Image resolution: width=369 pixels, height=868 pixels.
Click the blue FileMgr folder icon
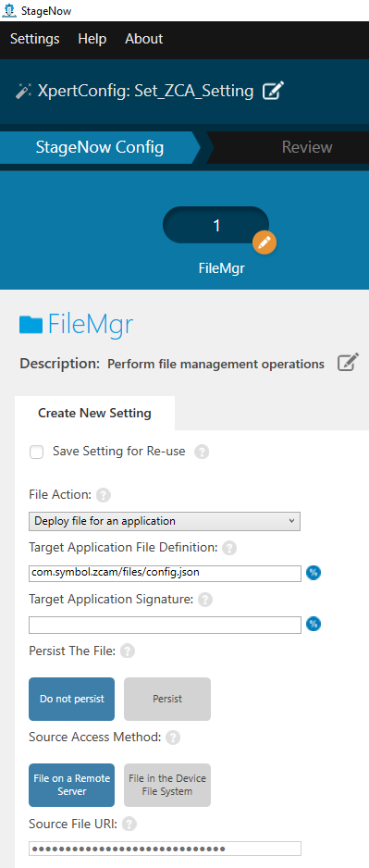[x=31, y=325]
